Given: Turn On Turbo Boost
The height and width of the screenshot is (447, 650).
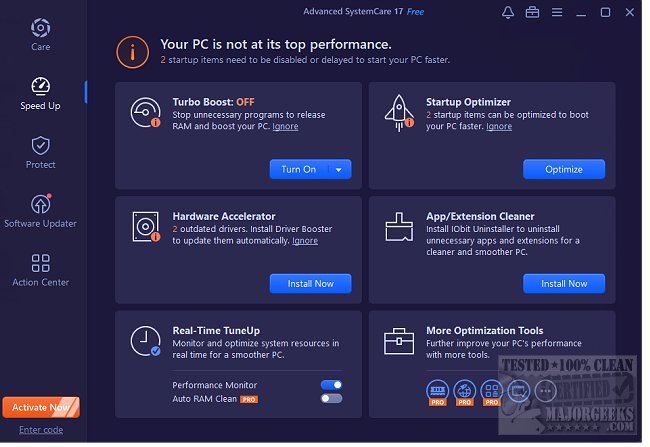Looking at the screenshot, I should 299,169.
